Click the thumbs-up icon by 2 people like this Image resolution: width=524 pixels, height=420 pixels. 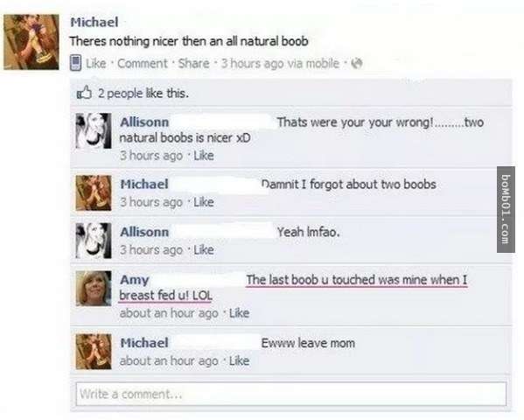(84, 93)
